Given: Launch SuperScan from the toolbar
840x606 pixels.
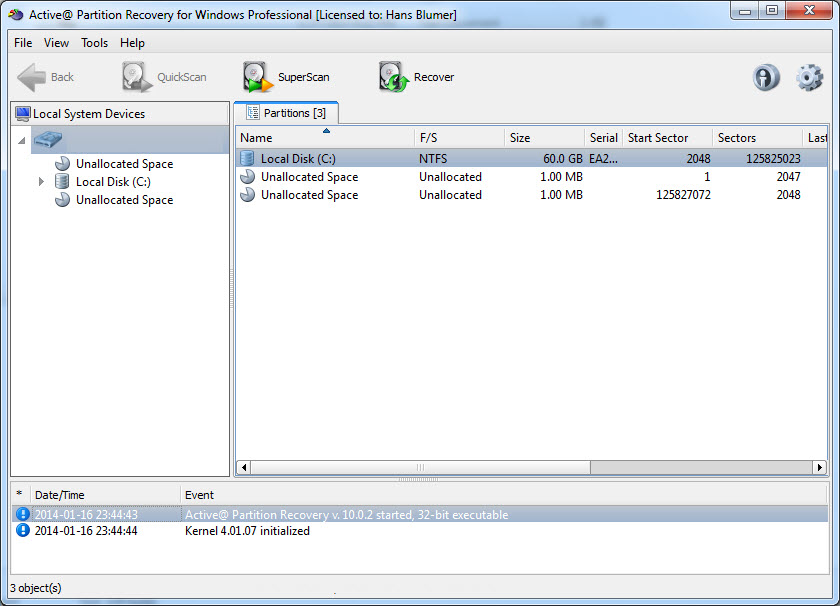Looking at the screenshot, I should pyautogui.click(x=286, y=77).
